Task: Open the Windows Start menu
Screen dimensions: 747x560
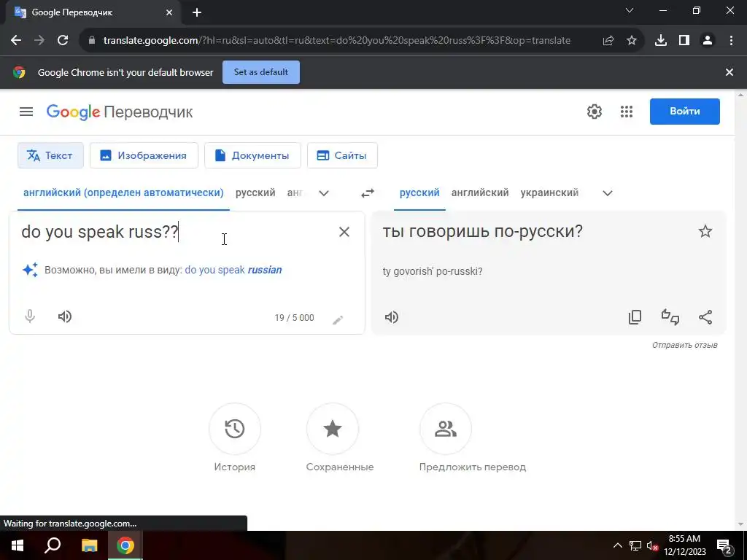Action: [x=18, y=545]
